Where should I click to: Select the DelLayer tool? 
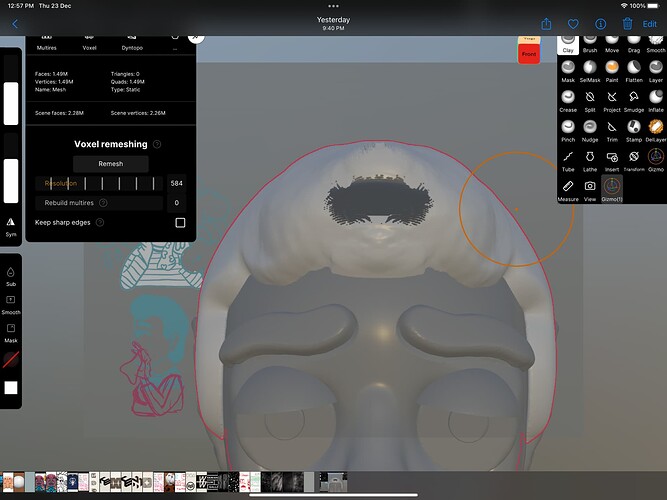(656, 131)
